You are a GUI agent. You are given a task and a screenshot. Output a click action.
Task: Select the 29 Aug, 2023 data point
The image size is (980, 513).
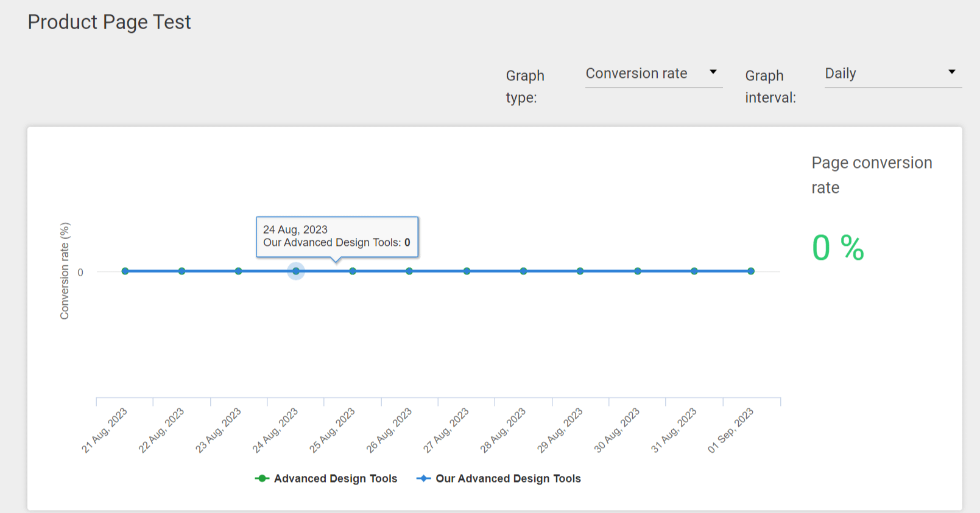coord(580,271)
